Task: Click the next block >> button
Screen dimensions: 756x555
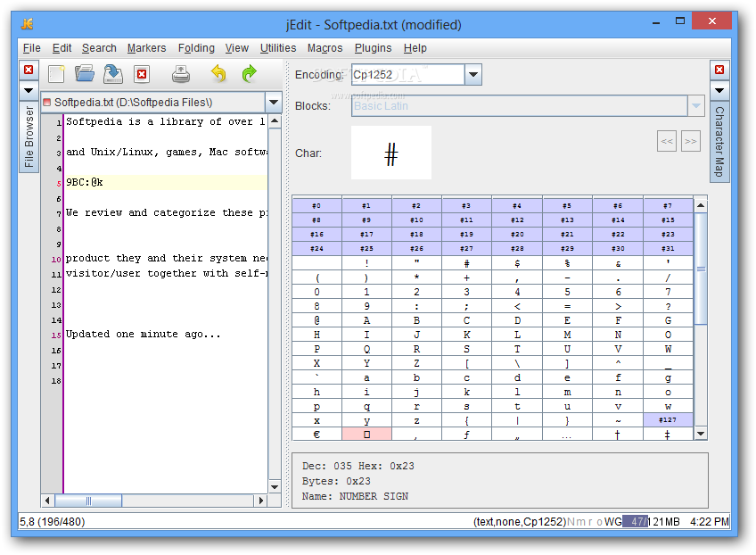Action: click(691, 141)
